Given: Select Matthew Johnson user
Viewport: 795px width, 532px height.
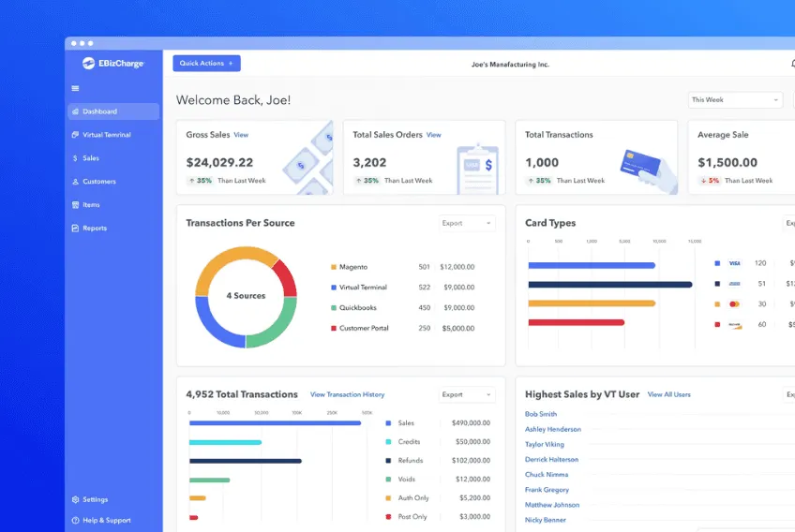Looking at the screenshot, I should pos(552,505).
